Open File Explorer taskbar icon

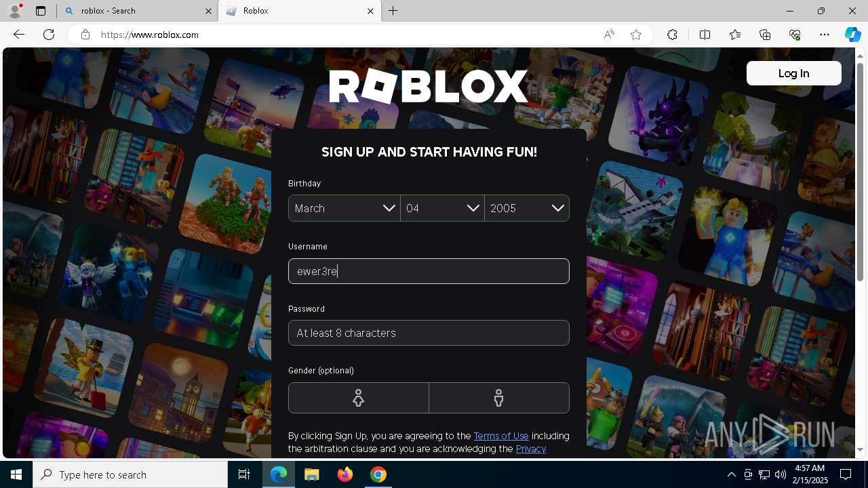click(312, 474)
